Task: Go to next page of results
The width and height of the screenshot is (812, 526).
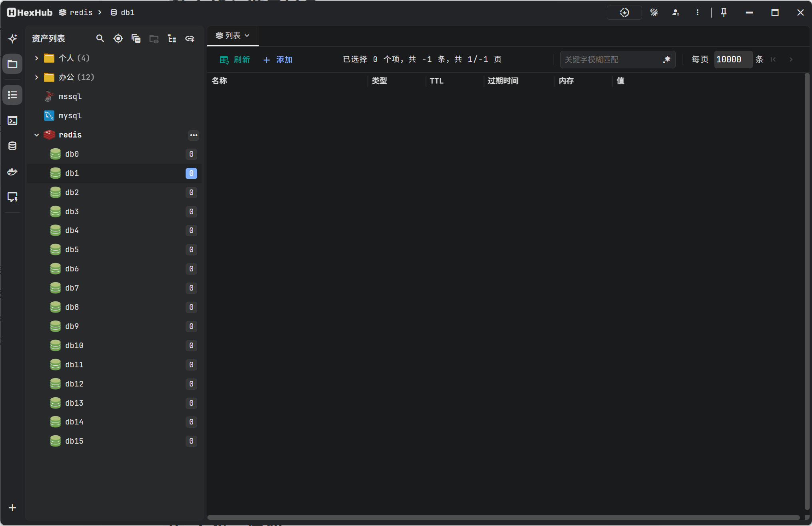Action: [791, 60]
